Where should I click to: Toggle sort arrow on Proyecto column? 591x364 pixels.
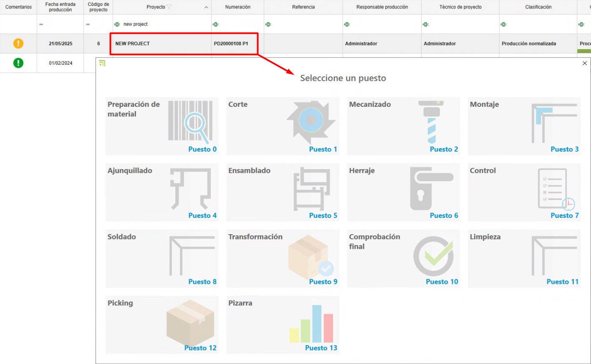point(206,7)
